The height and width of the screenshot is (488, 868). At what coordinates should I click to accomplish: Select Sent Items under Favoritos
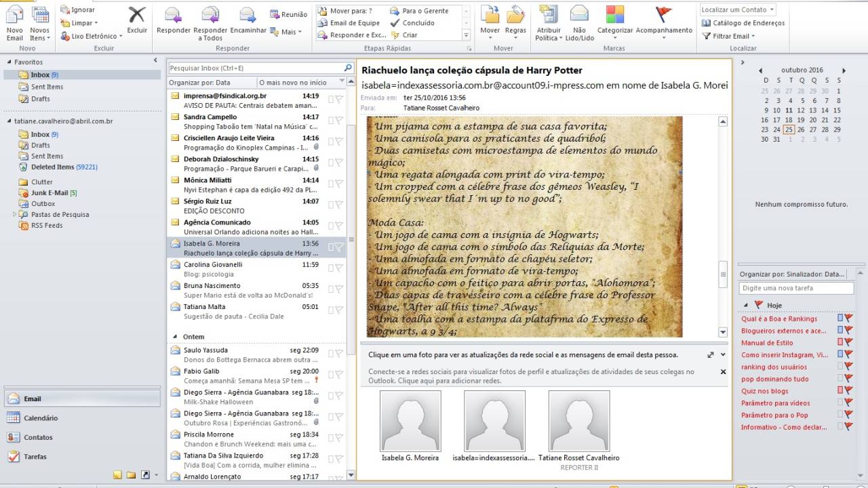[47, 87]
